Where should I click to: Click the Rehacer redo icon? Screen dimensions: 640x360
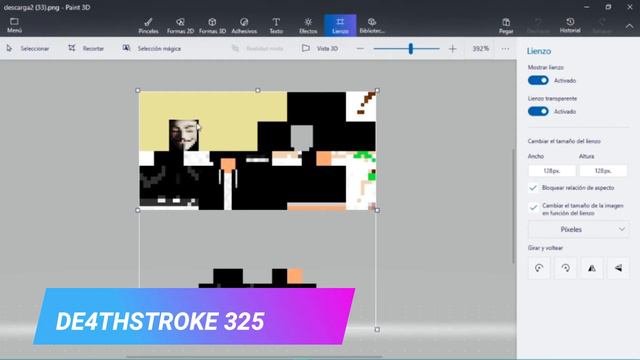coord(602,25)
